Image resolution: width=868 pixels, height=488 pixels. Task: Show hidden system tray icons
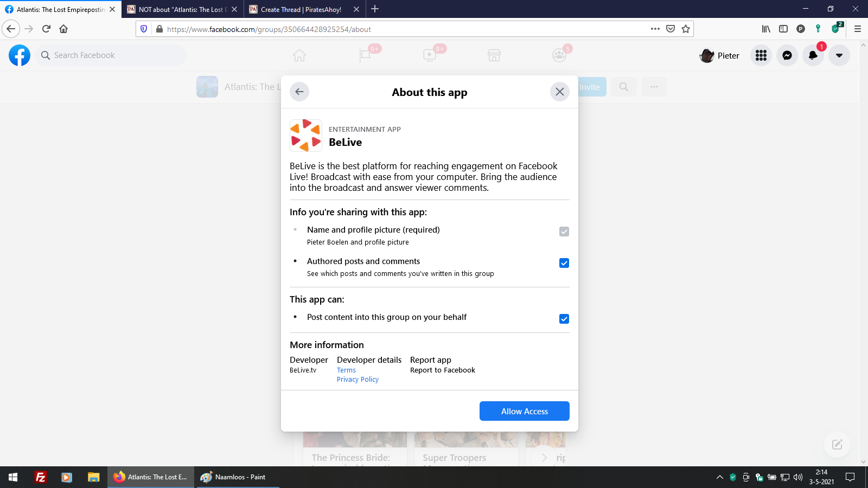[x=720, y=477]
